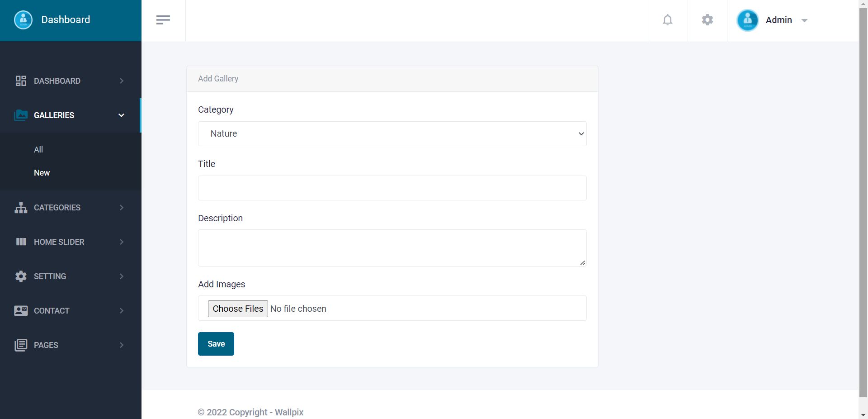Open the settings gear in header

point(708,20)
